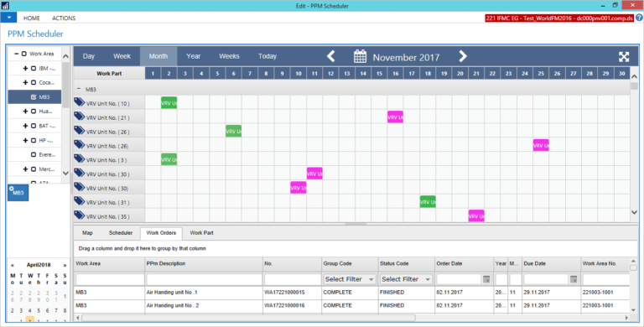Viewport: 644px width, 327px height.
Task: Click tag icon for VRV Unit No. (10)
Action: (x=80, y=102)
